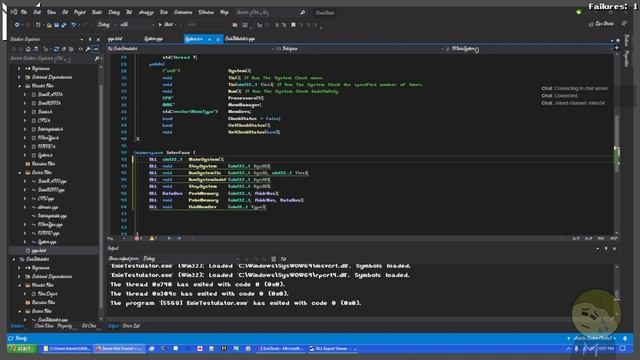Toggle the Solution Explorer Preview Selected Items

95,49
